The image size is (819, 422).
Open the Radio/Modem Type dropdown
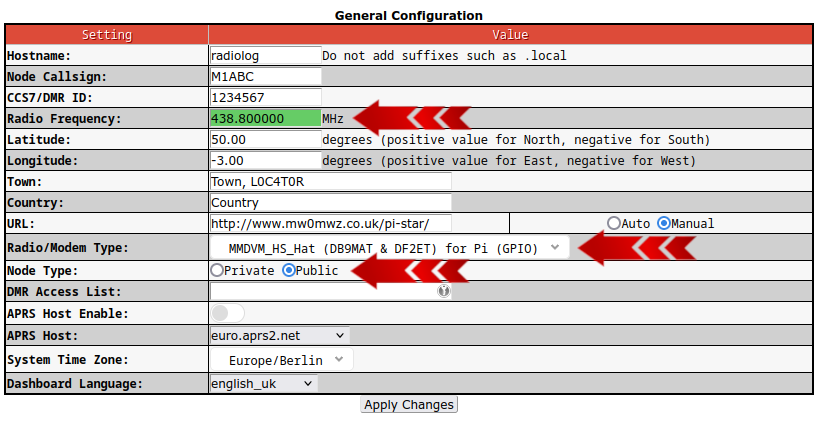coord(390,248)
